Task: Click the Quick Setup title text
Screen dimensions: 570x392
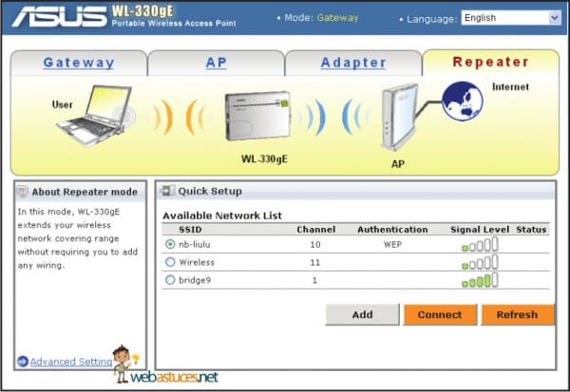Action: pos(210,191)
